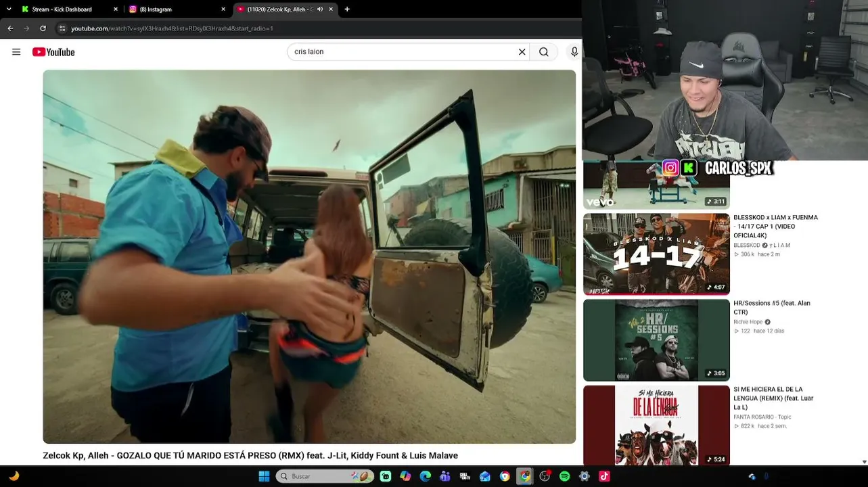Open the 'De La Lengua' remix thumbnail
The image size is (868, 487).
656,425
